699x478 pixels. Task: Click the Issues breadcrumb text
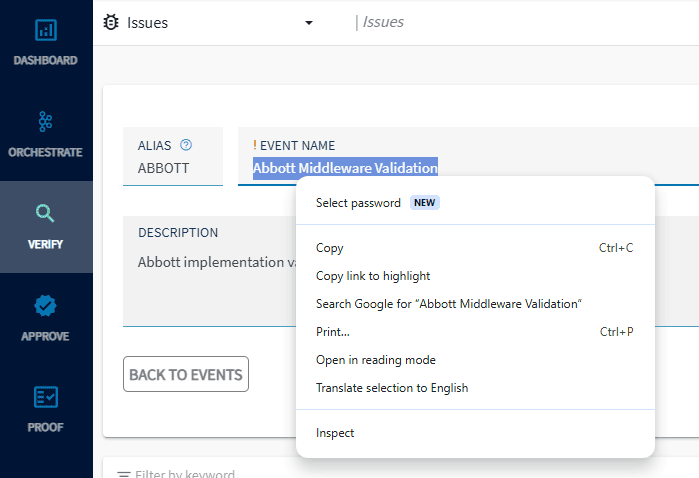click(x=383, y=22)
